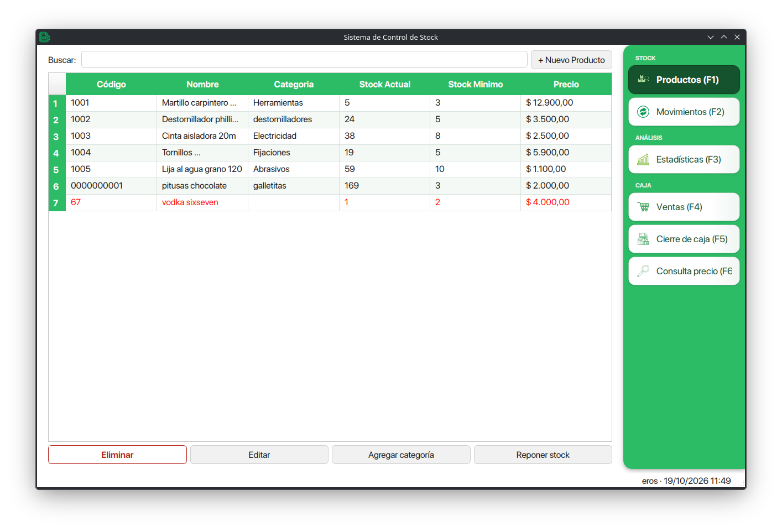The image size is (782, 532).
Task: Sort by Stock Actual column header
Action: pos(385,84)
